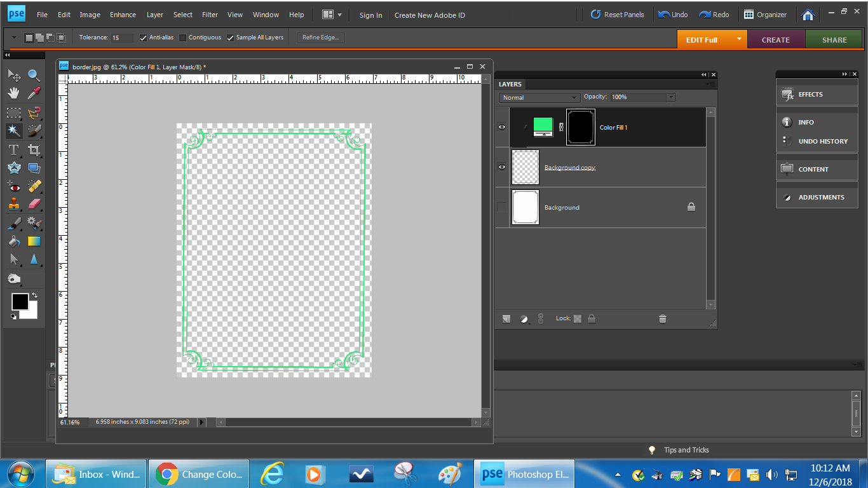This screenshot has height=488, width=868.
Task: Pick the Blur droplet tool
Action: tap(34, 259)
